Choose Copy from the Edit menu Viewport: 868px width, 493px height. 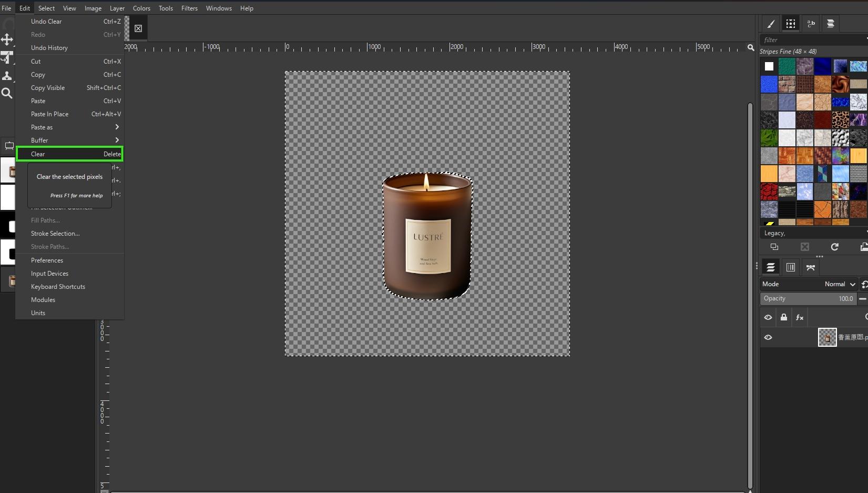tap(70, 75)
